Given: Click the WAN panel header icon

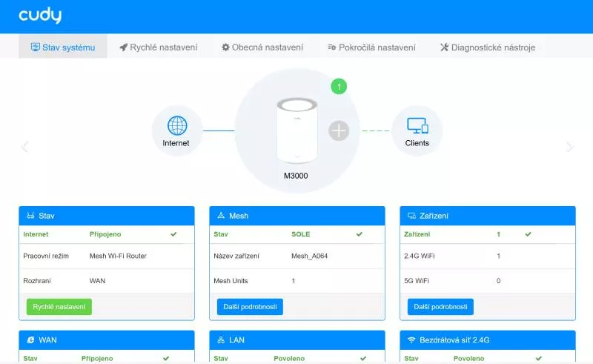Looking at the screenshot, I should pyautogui.click(x=30, y=340).
